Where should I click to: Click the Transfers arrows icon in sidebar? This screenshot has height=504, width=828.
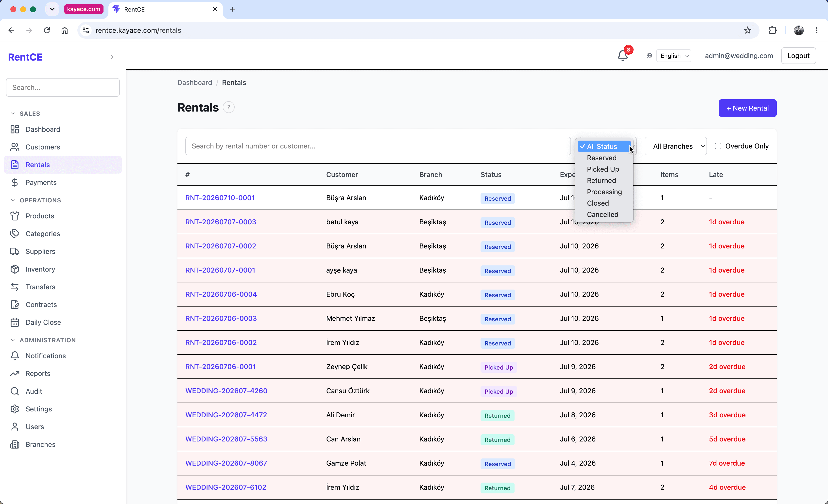15,287
